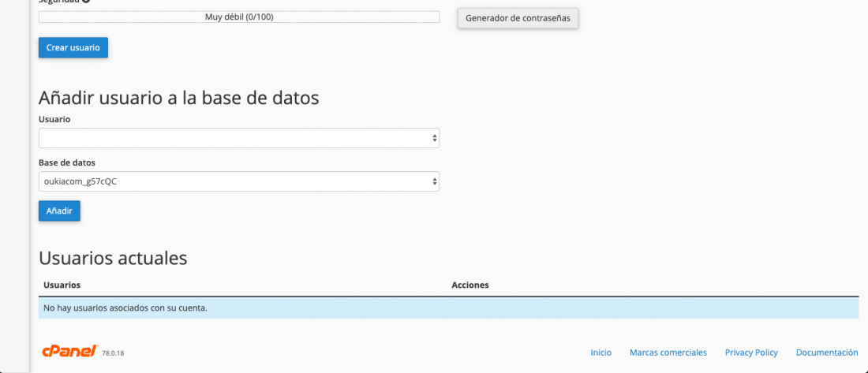Open the Marcas comerciales link
The width and height of the screenshot is (868, 373).
pos(668,352)
